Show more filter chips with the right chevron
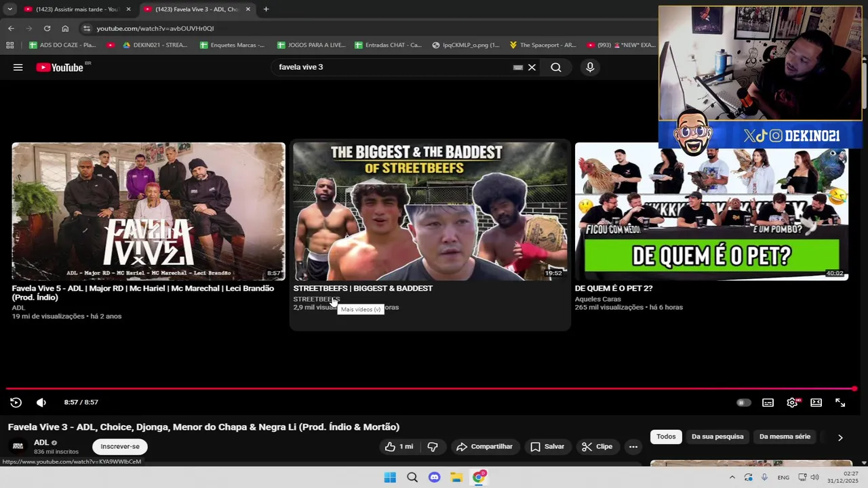The image size is (868, 488). point(840,437)
